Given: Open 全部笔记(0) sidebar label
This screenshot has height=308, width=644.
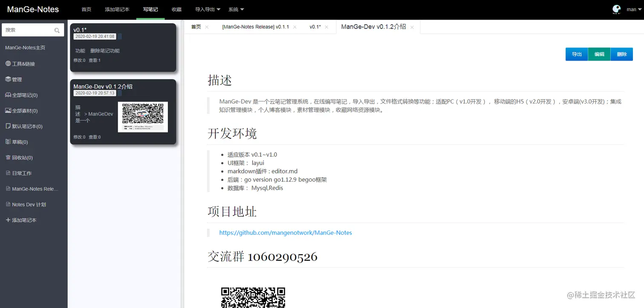Looking at the screenshot, I should coord(25,95).
